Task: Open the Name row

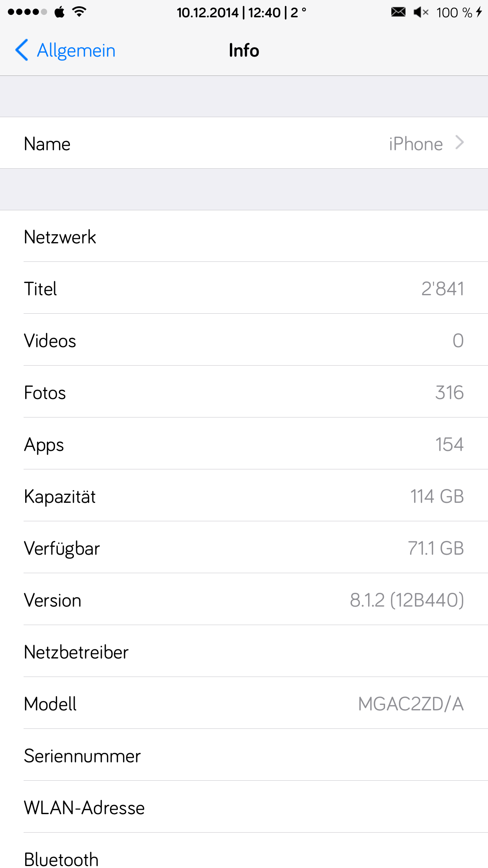Action: point(244,143)
